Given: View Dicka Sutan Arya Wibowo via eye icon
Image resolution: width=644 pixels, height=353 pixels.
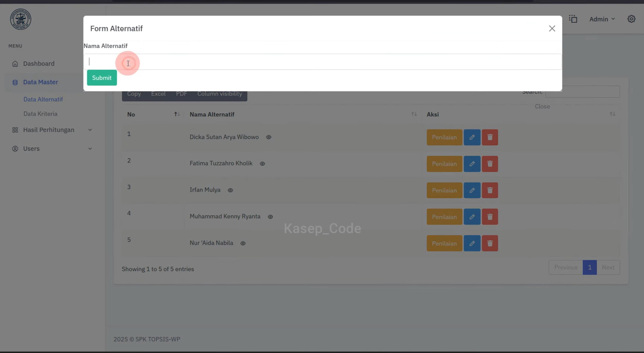Looking at the screenshot, I should tap(268, 137).
